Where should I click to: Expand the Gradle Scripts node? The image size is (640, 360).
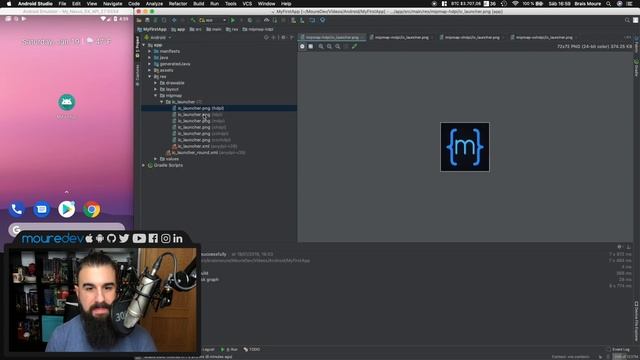tap(144, 165)
